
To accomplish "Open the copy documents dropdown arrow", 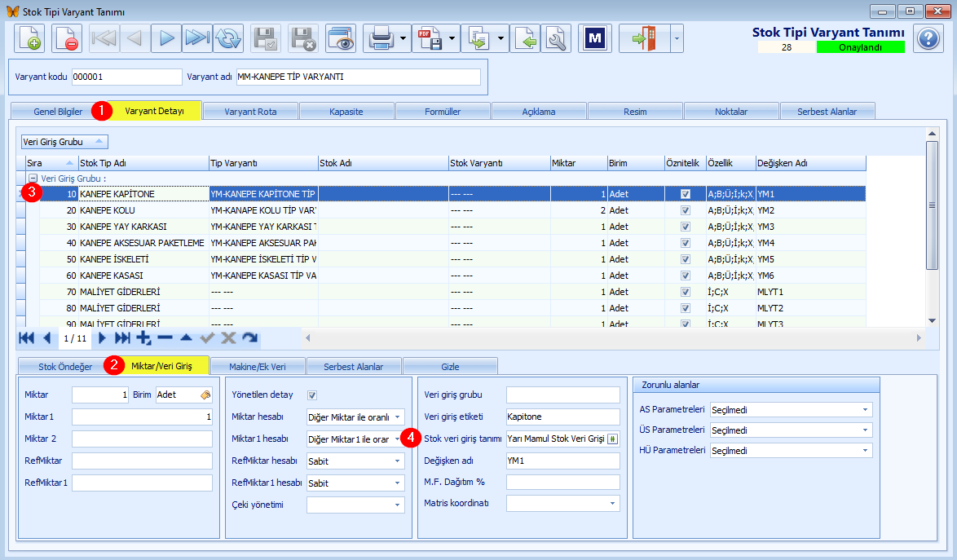I will pyautogui.click(x=501, y=38).
